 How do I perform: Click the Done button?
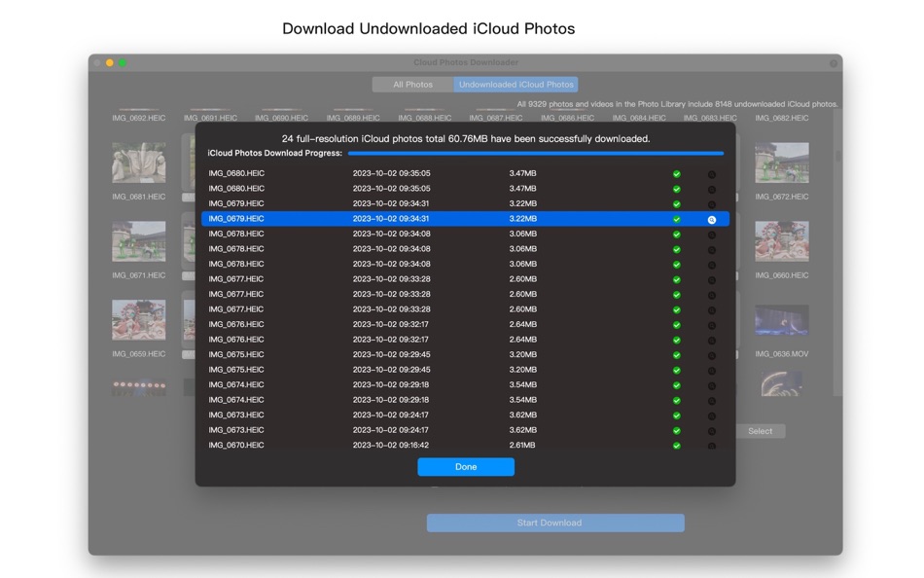pyautogui.click(x=466, y=466)
